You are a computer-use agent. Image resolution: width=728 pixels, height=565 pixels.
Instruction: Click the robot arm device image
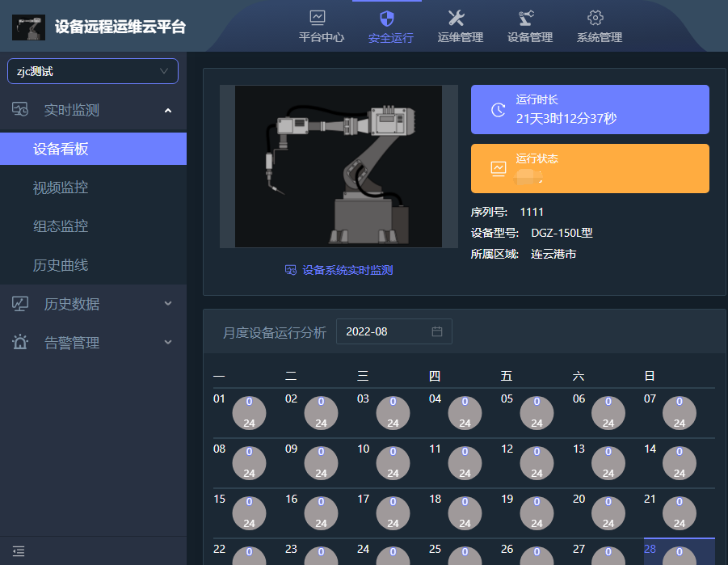pyautogui.click(x=339, y=167)
